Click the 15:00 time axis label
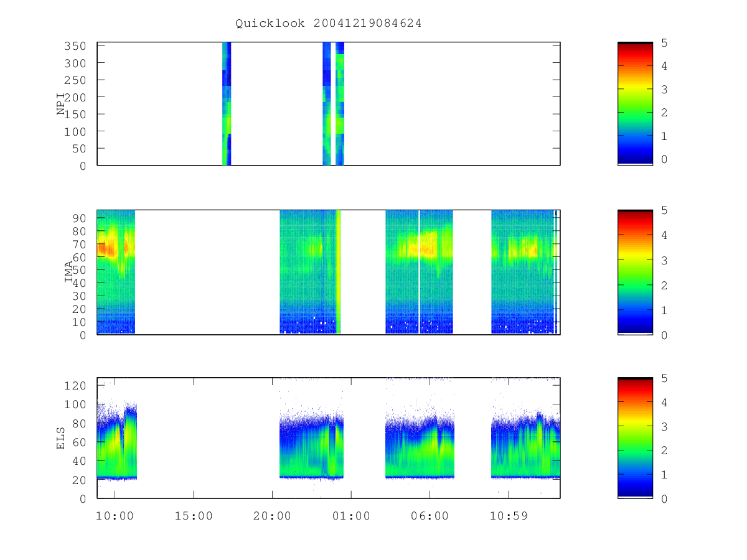 tap(194, 516)
